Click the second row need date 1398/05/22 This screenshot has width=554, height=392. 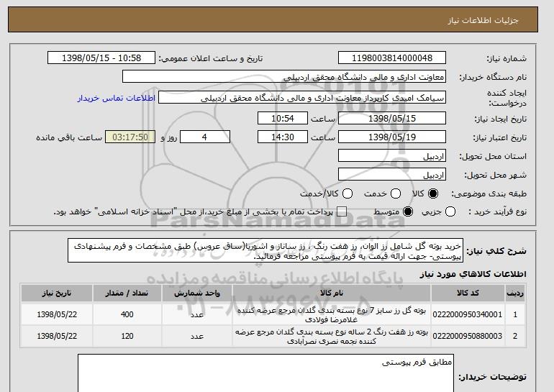pos(57,336)
